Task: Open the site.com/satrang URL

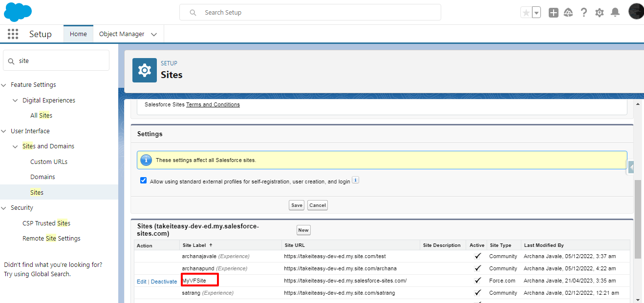Action: pyautogui.click(x=339, y=293)
